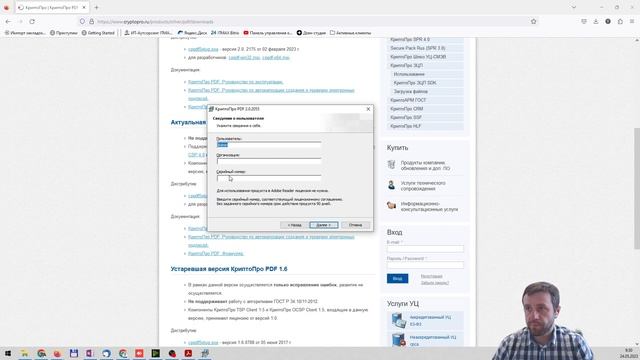The width and height of the screenshot is (640, 360).
Task: Open the Adobe Acrobat taskbar icon
Action: 188,353
